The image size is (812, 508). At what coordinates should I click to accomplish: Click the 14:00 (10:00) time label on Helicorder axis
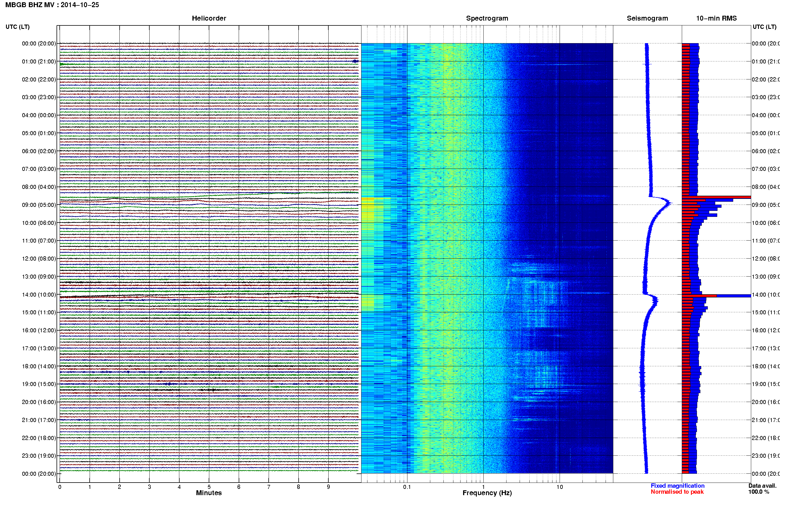[x=39, y=295]
